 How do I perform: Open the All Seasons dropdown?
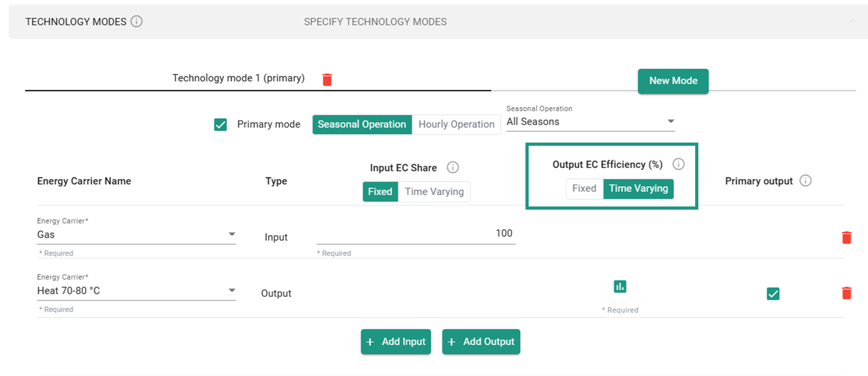[590, 122]
